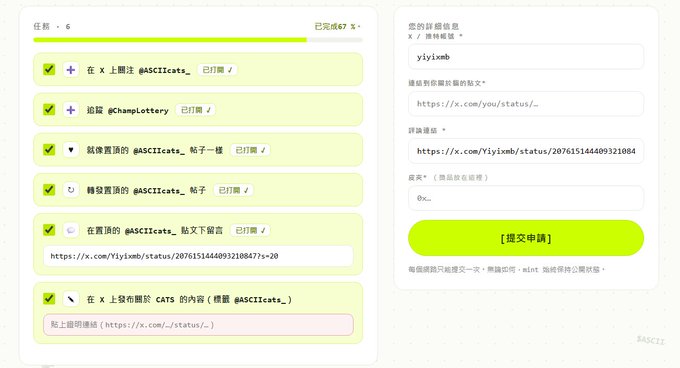Toggle the checkbox for the comment under pinned post task
Screen dimensions: 680x368
click(49, 230)
